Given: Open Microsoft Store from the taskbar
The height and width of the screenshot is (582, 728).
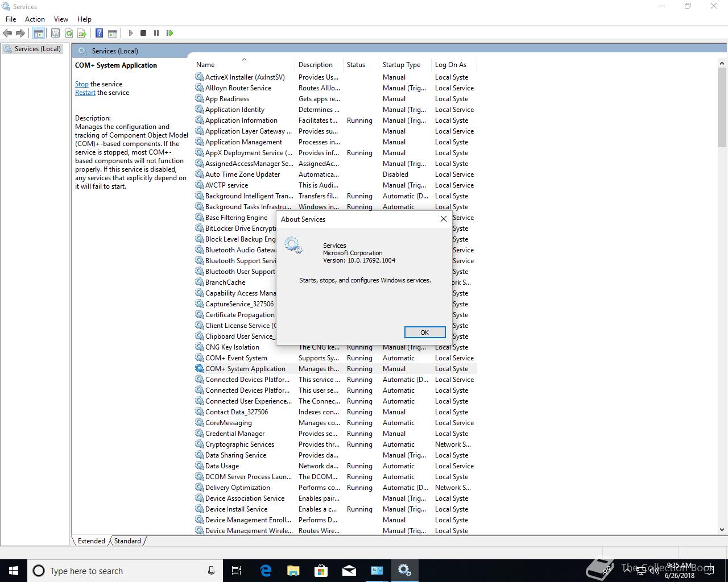Looking at the screenshot, I should 321,571.
